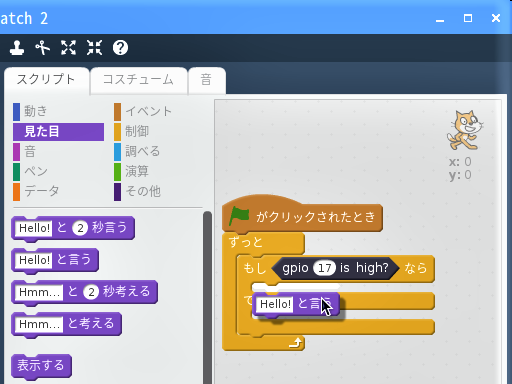Select the scissors delete tool
This screenshot has width=512, height=384.
pos(43,48)
